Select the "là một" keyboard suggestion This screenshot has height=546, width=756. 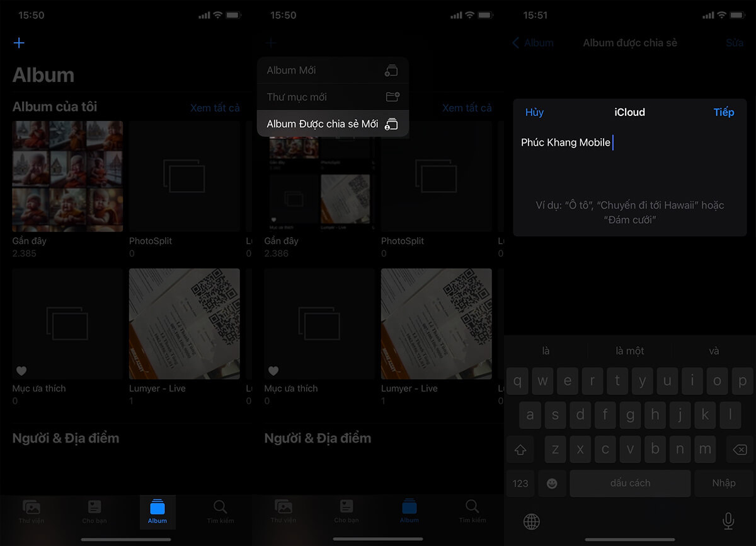tap(629, 351)
